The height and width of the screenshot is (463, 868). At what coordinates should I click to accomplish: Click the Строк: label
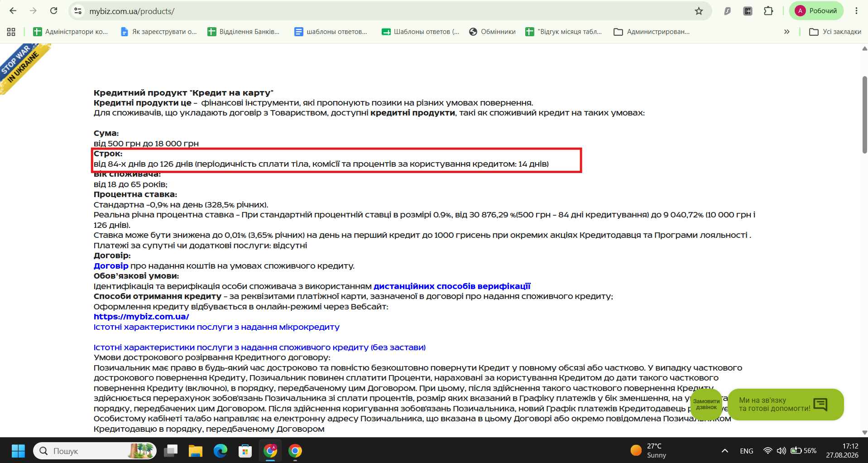click(x=108, y=154)
